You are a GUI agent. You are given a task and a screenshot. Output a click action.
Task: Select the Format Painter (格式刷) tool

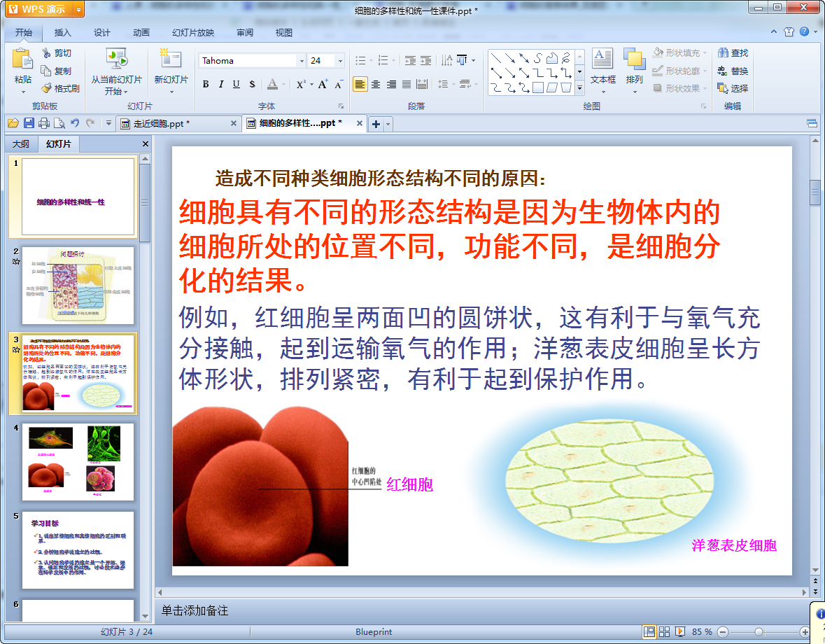(x=60, y=88)
